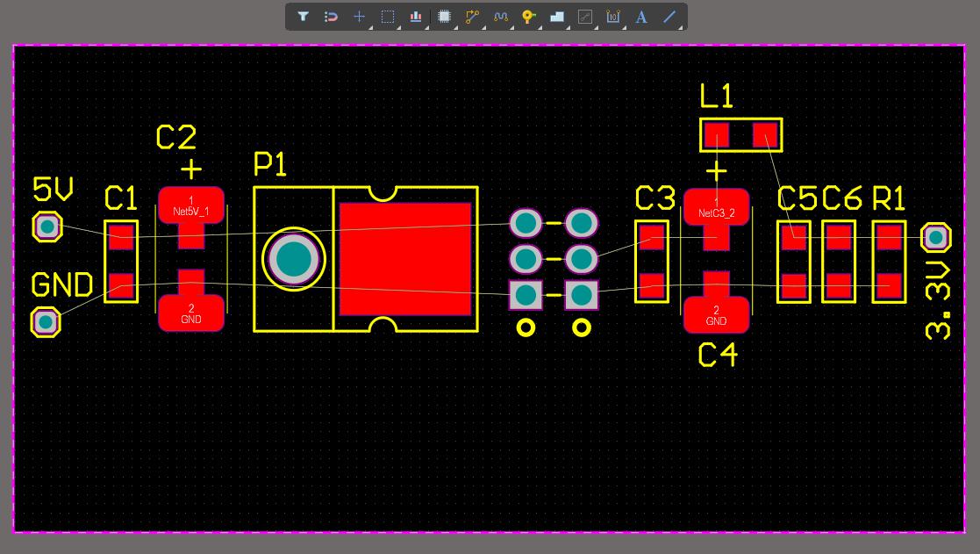
Task: Select L1's right pad
Action: pyautogui.click(x=766, y=135)
